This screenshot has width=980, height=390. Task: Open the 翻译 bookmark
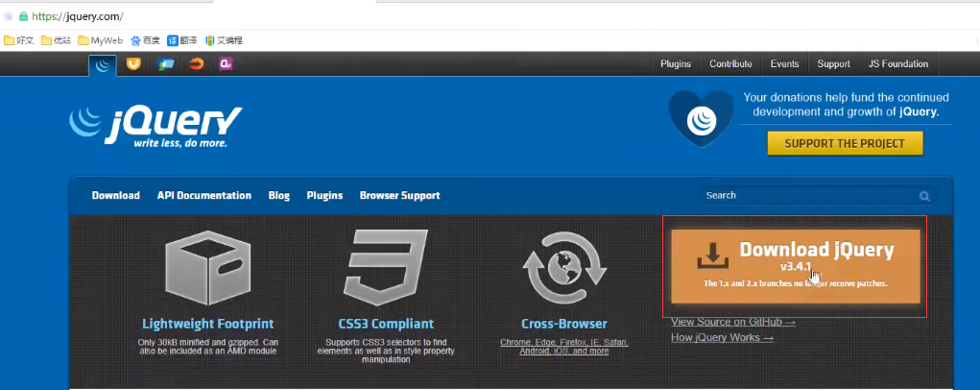coord(181,40)
